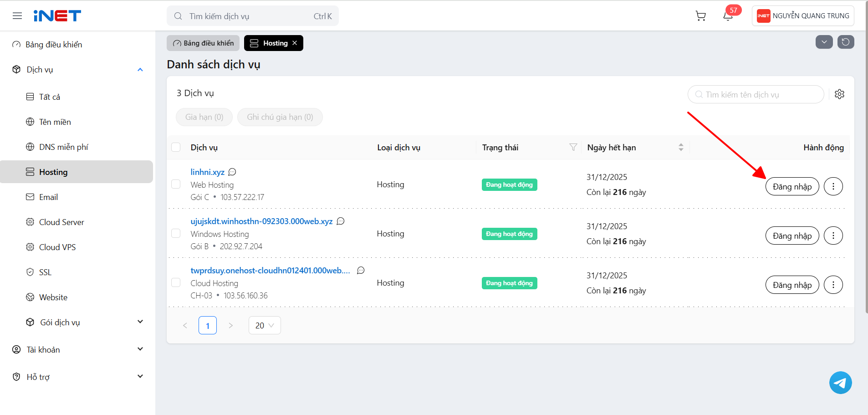Image resolution: width=868 pixels, height=415 pixels.
Task: Click Đăng nhập for Windows Hosting row
Action: pyautogui.click(x=792, y=236)
